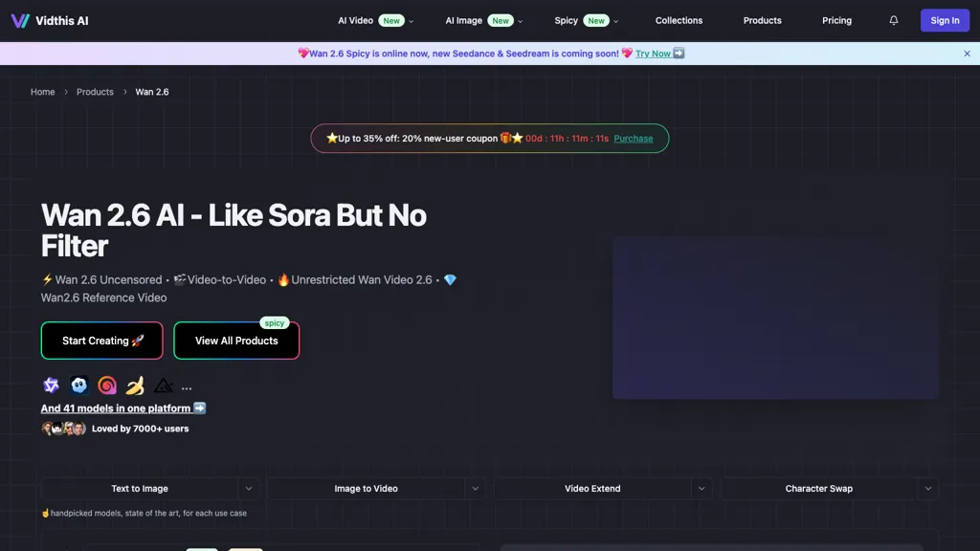Click the Sign In button
This screenshot has width=980, height=551.
click(945, 21)
